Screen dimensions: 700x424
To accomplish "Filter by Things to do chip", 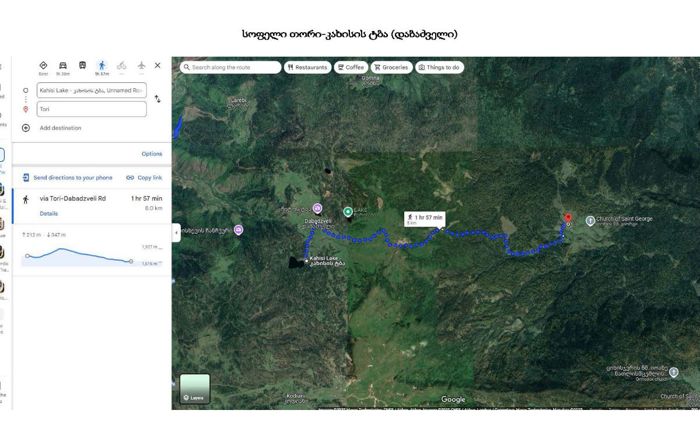I will click(439, 67).
